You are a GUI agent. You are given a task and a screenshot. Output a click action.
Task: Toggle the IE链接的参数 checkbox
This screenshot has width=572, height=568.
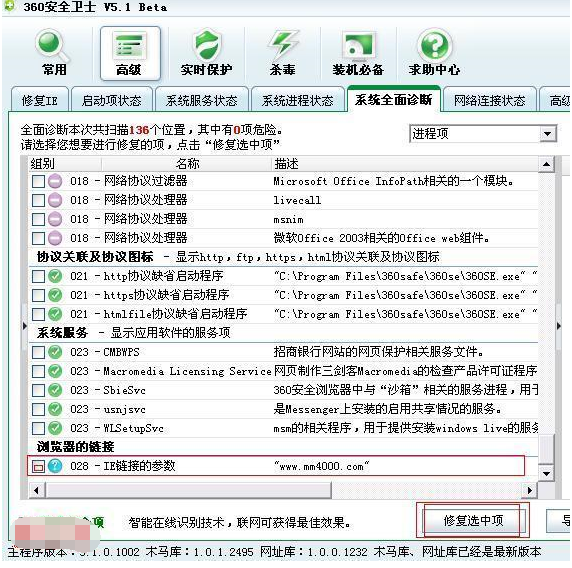38,466
